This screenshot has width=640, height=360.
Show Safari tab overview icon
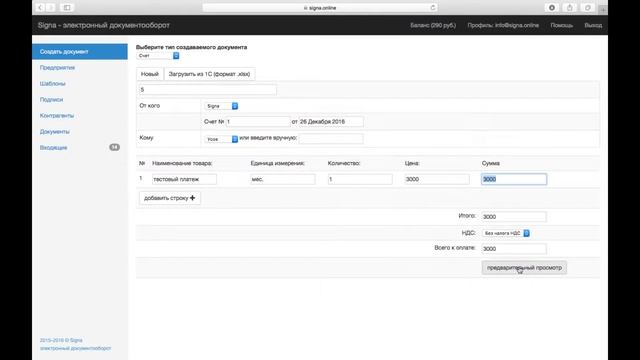click(x=587, y=8)
